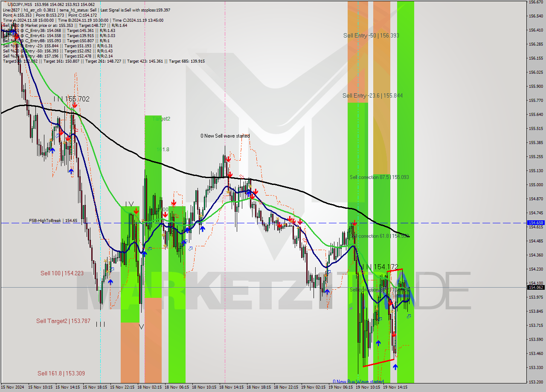Screen dimensions: 546x392
Task: Click the 'Sell correction 61.8 | 154.558' label
Action: tap(379, 236)
